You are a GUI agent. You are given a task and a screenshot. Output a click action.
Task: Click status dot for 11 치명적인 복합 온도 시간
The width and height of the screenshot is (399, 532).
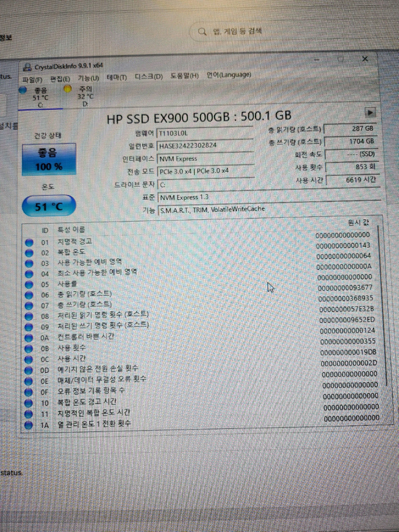coord(29,414)
